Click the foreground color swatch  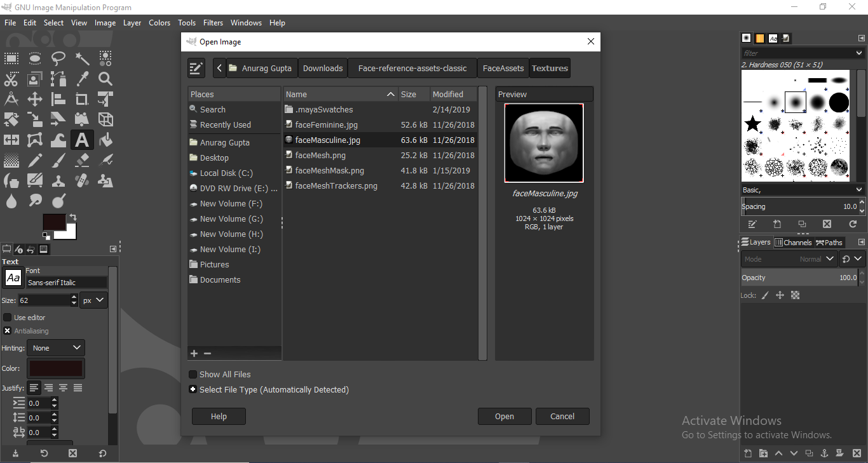click(x=54, y=222)
